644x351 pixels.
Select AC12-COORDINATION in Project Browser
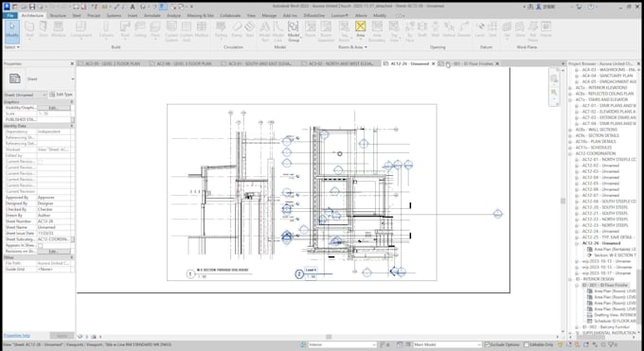point(596,153)
